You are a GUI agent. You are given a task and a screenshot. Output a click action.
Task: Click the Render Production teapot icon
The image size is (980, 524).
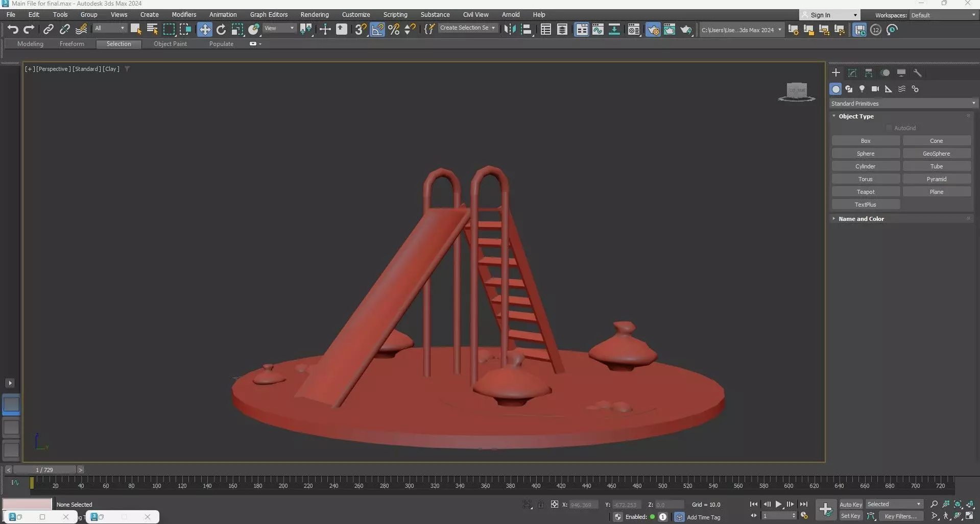point(686,30)
